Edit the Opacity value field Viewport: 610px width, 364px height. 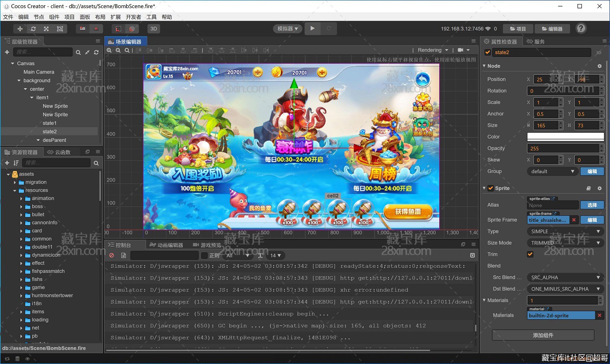point(563,149)
